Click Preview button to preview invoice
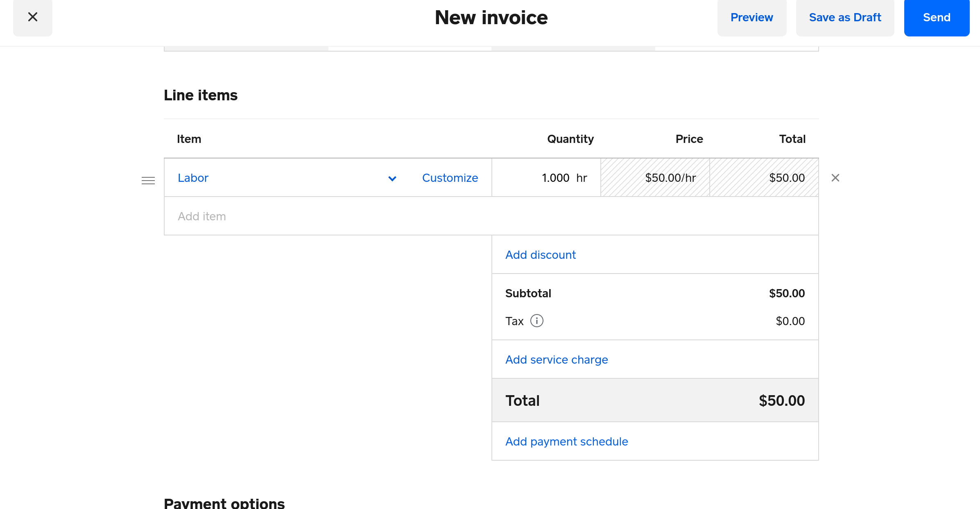The width and height of the screenshot is (980, 509). point(752,18)
